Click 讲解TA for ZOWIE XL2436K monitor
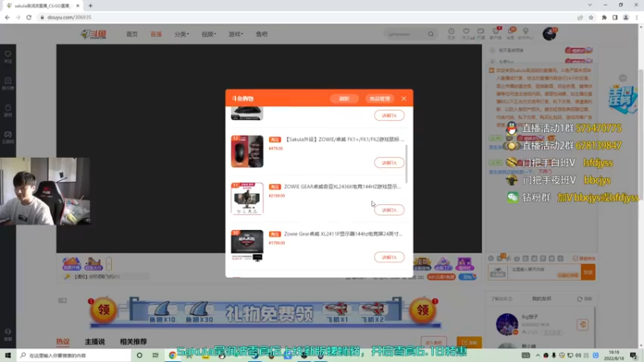Image resolution: width=644 pixels, height=362 pixels. pyautogui.click(x=389, y=210)
